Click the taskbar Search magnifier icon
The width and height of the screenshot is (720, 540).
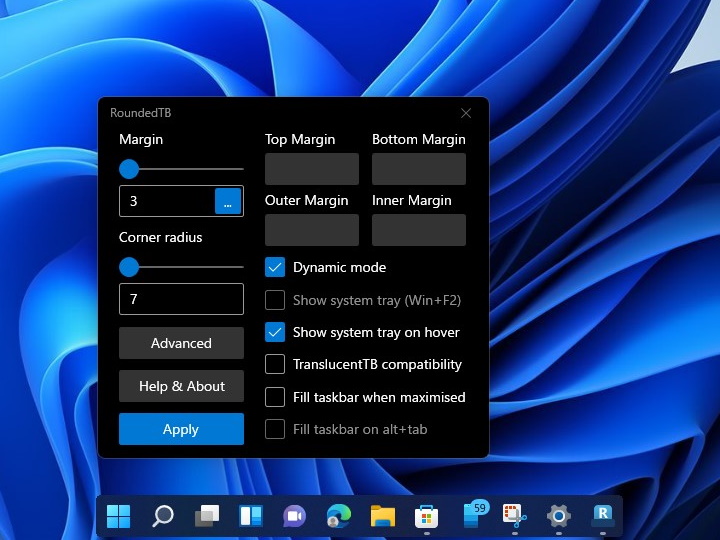(x=162, y=516)
